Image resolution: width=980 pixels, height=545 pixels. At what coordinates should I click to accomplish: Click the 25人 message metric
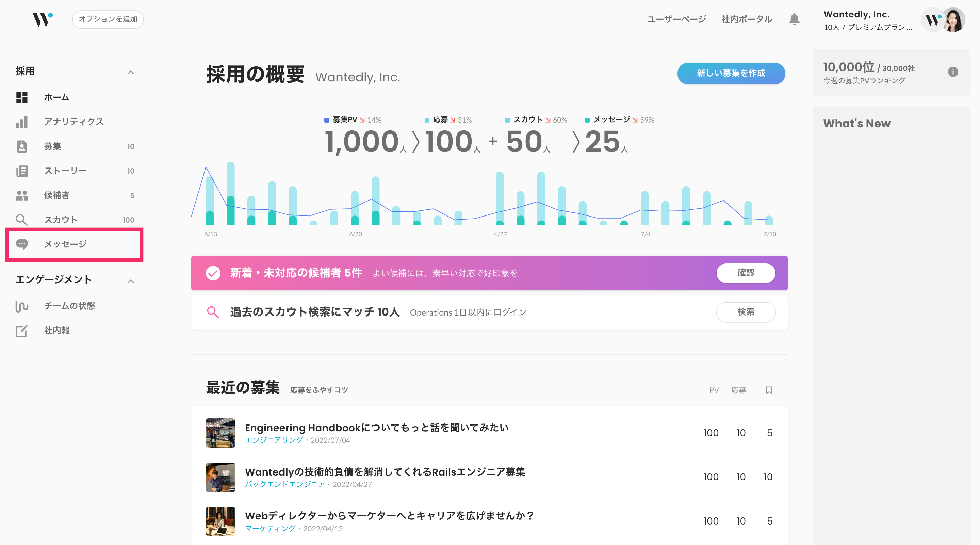click(606, 142)
